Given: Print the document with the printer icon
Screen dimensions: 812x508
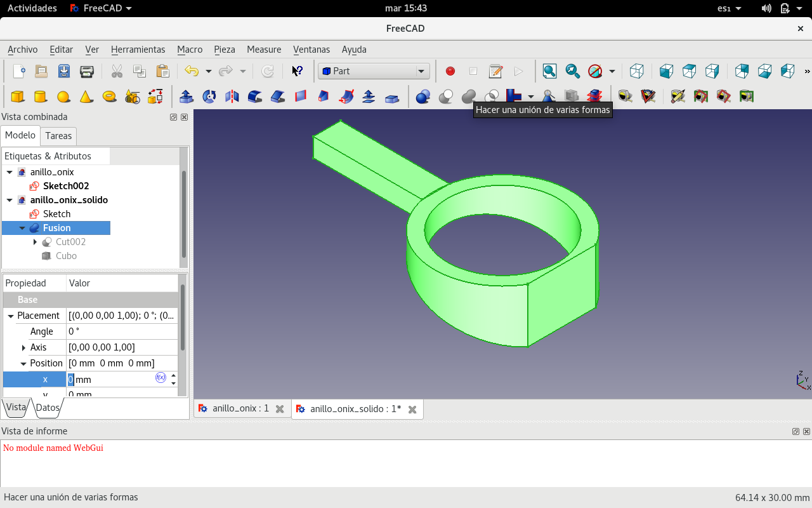Looking at the screenshot, I should [87, 71].
